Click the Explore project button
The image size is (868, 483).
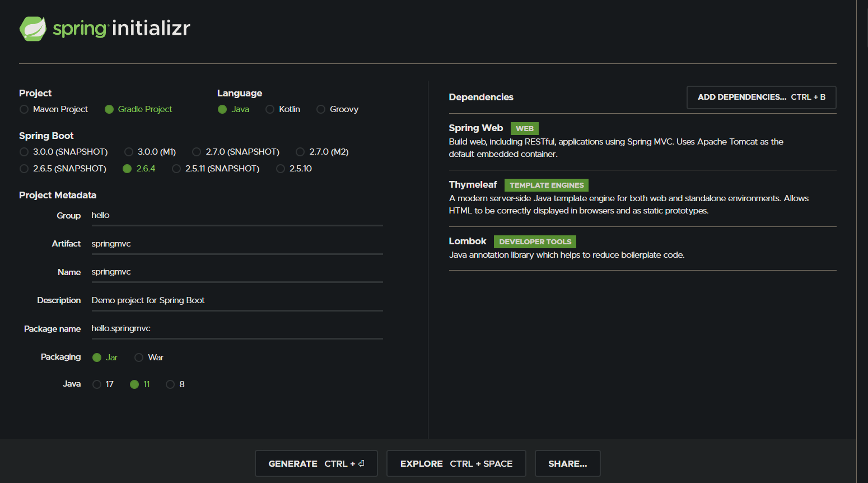coord(456,463)
